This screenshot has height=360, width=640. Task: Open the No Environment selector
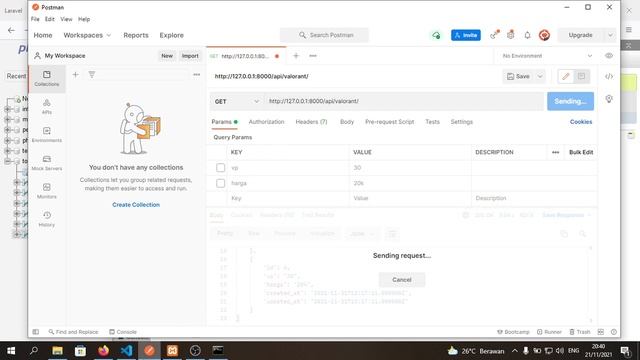click(547, 56)
